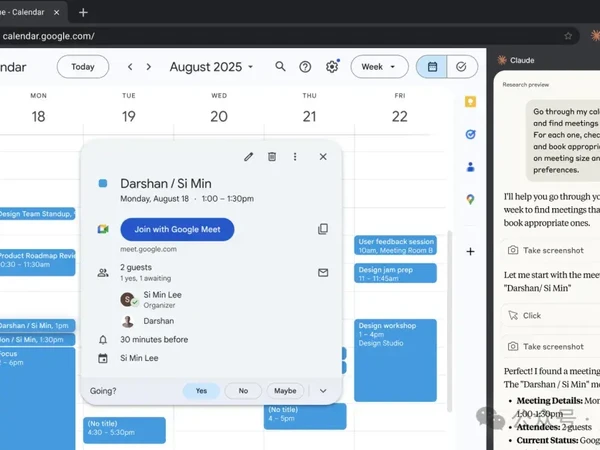Open Google Keep side panel icon
Viewport: 600px width, 450px height.
point(470,102)
